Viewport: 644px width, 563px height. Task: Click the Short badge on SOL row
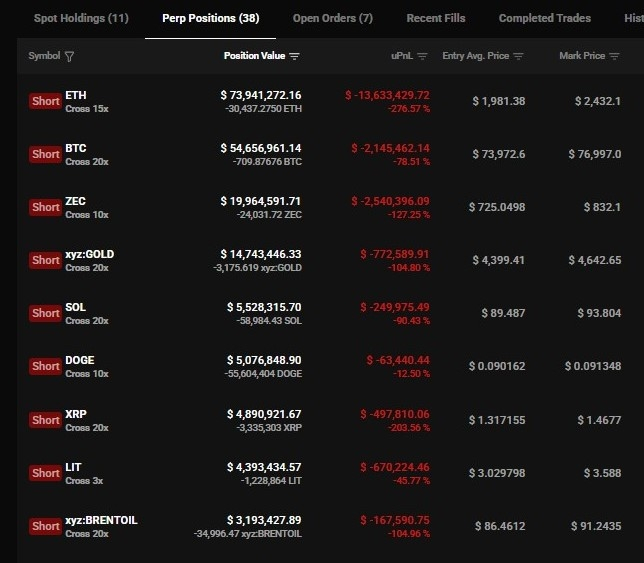coord(46,313)
